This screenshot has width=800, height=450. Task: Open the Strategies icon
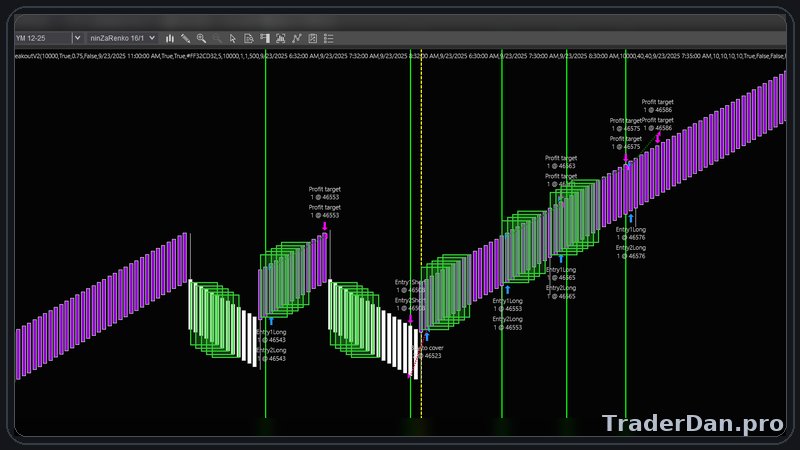tap(313, 38)
